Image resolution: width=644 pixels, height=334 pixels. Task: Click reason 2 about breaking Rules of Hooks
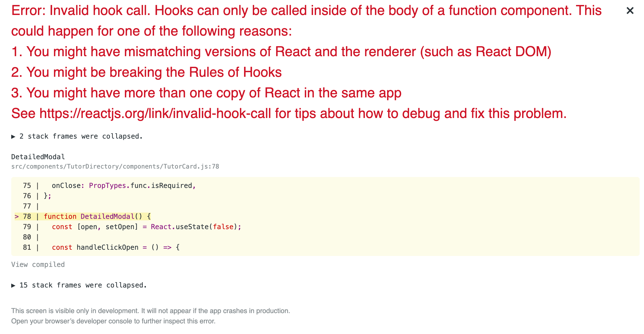(146, 72)
